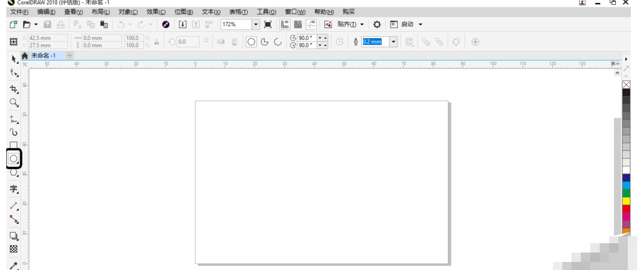This screenshot has height=270, width=644.
Task: Open the 贴齐 snap-to dropdown
Action: click(350, 24)
